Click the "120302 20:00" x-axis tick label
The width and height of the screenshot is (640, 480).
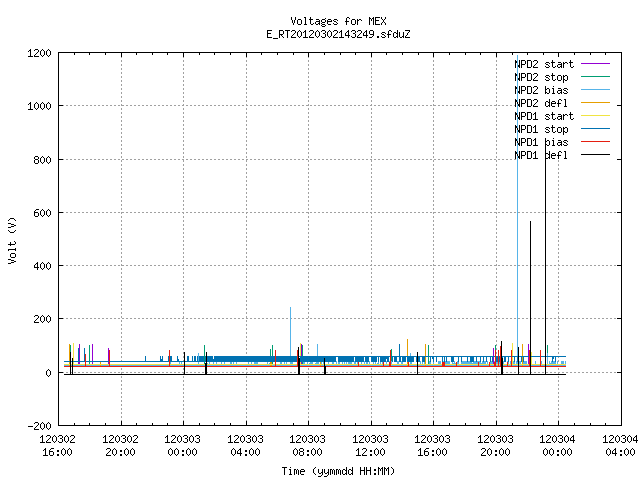pyautogui.click(x=120, y=446)
